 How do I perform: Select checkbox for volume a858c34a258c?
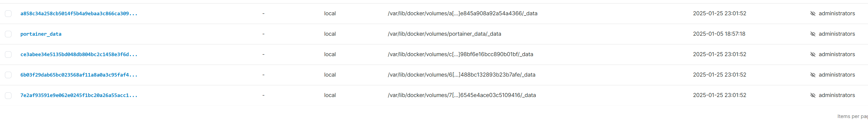(x=8, y=13)
